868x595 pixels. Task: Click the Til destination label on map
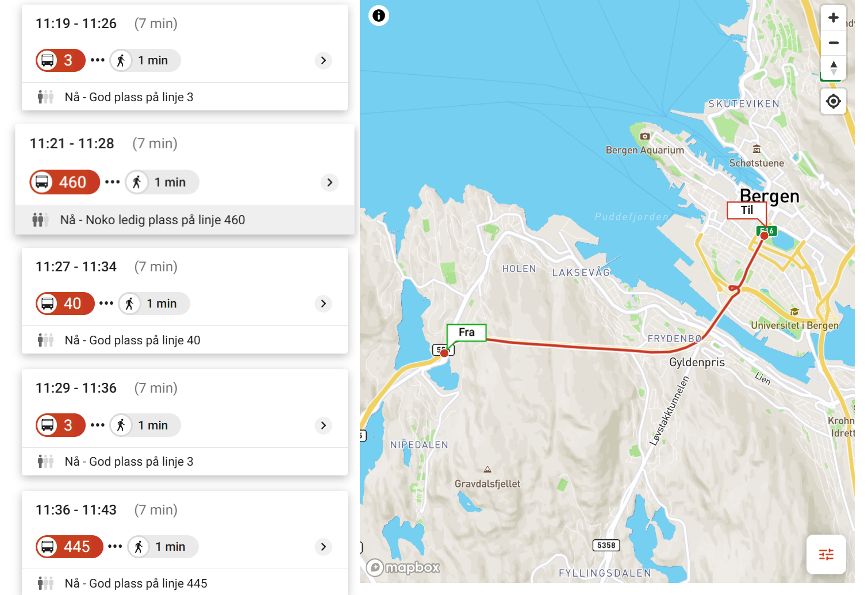tap(746, 210)
